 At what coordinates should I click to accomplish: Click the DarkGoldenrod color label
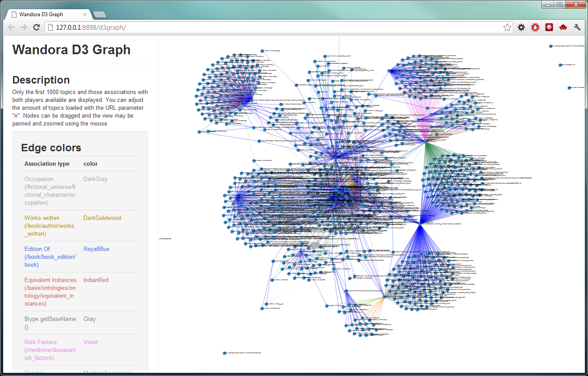click(x=102, y=218)
